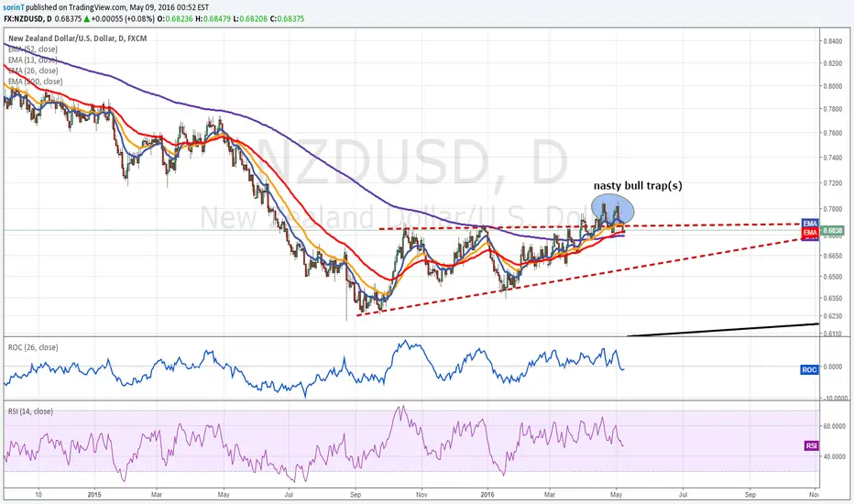854x504 pixels.
Task: Click the green 0.6838 current price tag
Action: click(833, 231)
